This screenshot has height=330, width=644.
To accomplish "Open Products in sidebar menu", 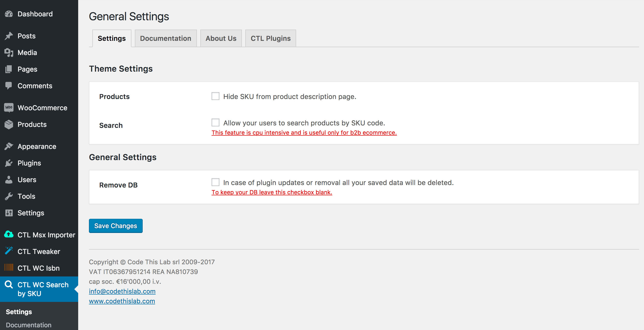I will [x=39, y=124].
